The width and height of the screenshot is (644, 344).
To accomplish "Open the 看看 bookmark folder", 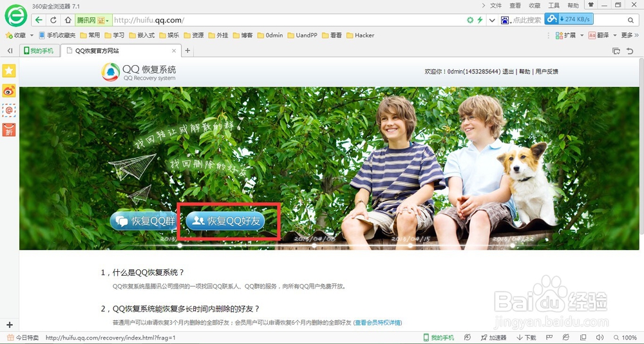I will coord(332,35).
